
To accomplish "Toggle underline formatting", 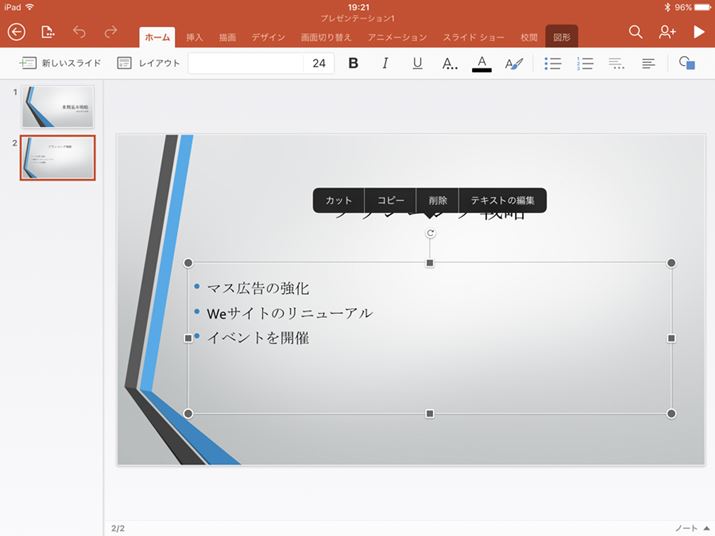I will [x=417, y=63].
